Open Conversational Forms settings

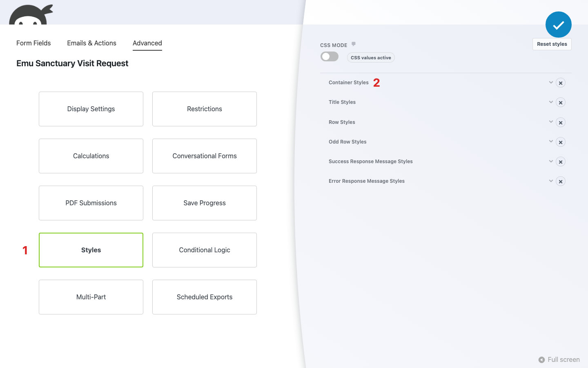click(205, 156)
